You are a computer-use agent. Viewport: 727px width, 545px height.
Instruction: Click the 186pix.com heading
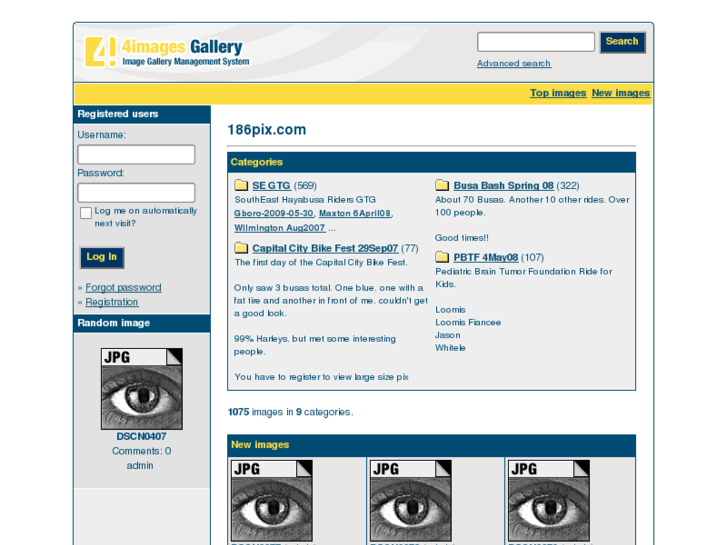coord(267,129)
